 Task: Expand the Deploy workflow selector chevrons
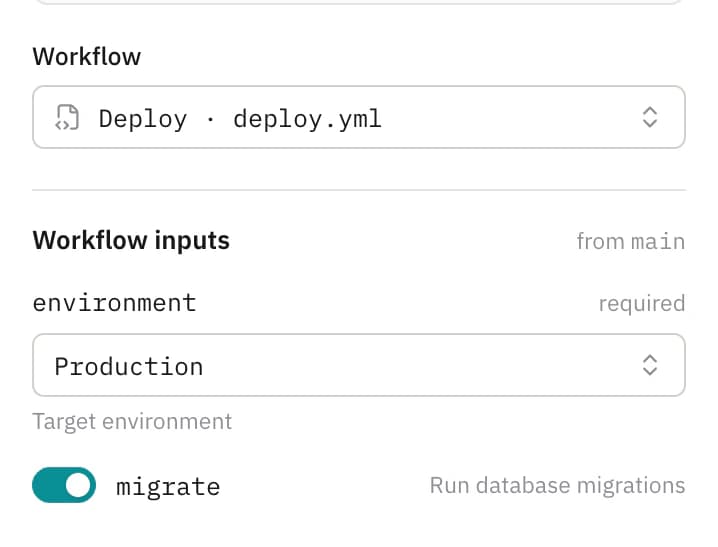coord(650,118)
